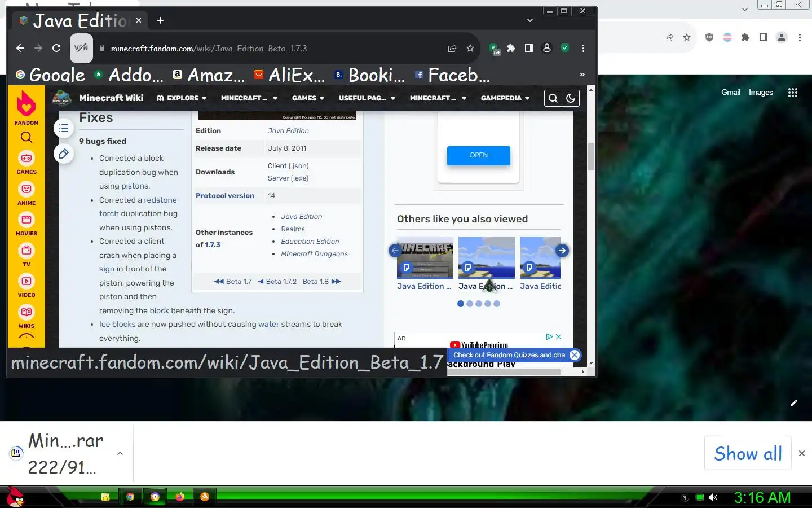Share this page via front window share icon
This screenshot has height=508, width=812.
(x=452, y=49)
